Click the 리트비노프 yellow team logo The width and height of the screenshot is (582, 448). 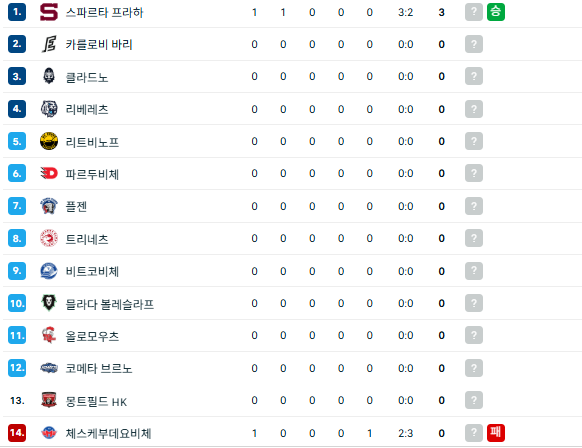pyautogui.click(x=49, y=141)
